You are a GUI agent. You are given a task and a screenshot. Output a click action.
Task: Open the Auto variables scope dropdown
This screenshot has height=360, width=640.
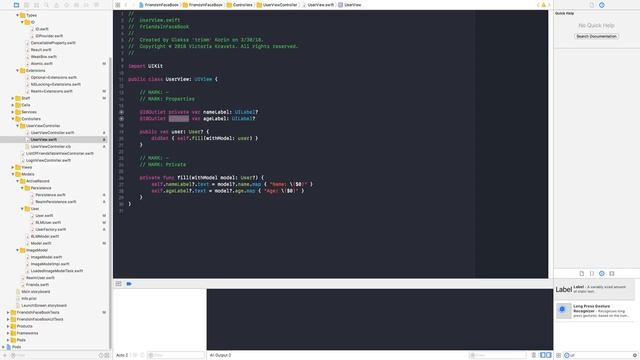122,356
